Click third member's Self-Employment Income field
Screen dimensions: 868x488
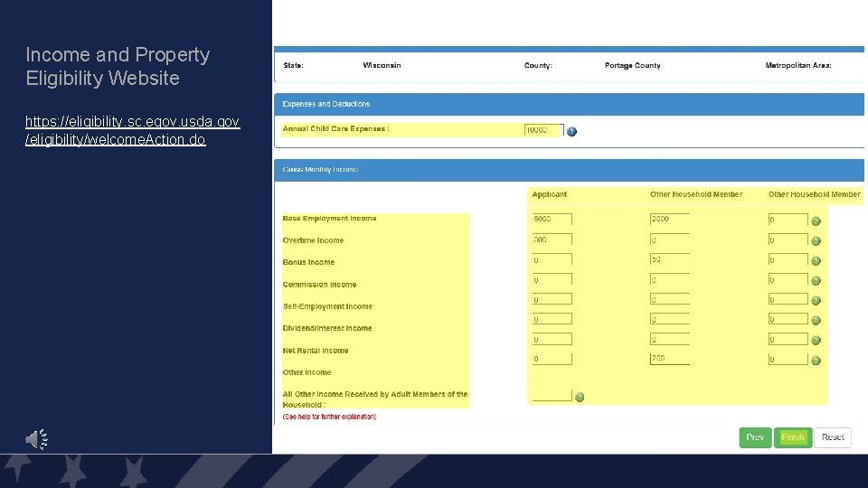(x=788, y=299)
